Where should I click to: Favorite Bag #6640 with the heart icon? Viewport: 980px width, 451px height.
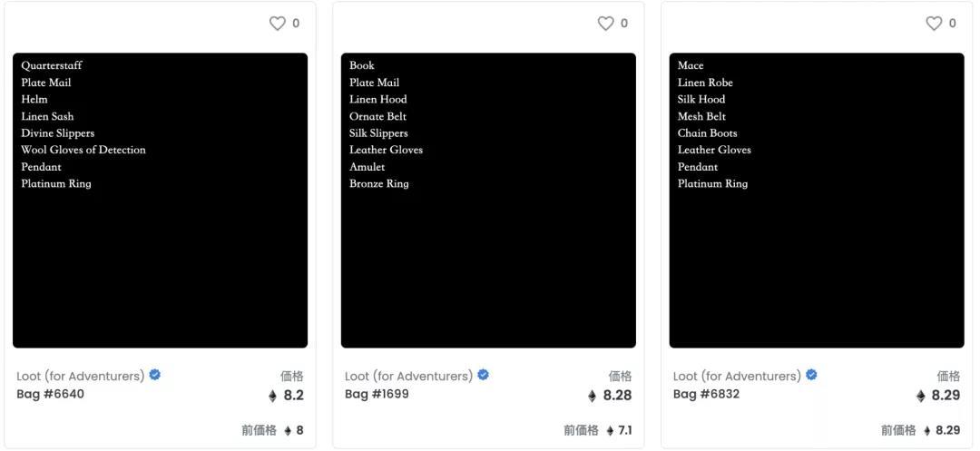(278, 24)
